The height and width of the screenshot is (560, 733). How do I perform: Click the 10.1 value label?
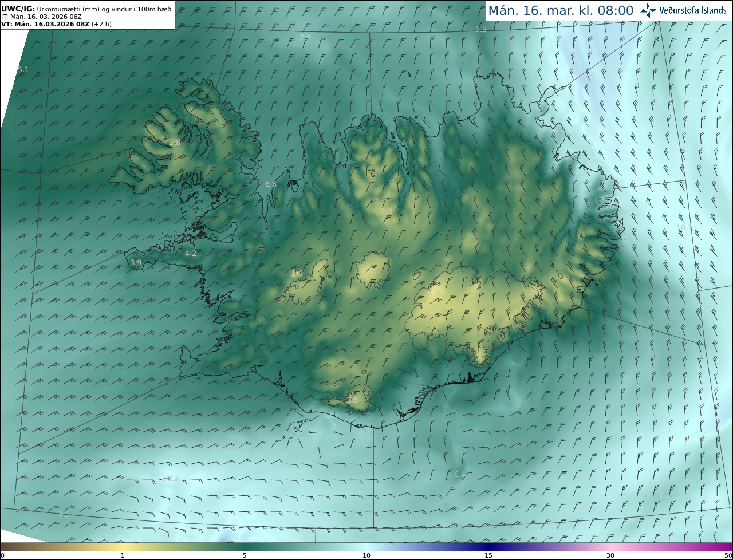[x=684, y=228]
